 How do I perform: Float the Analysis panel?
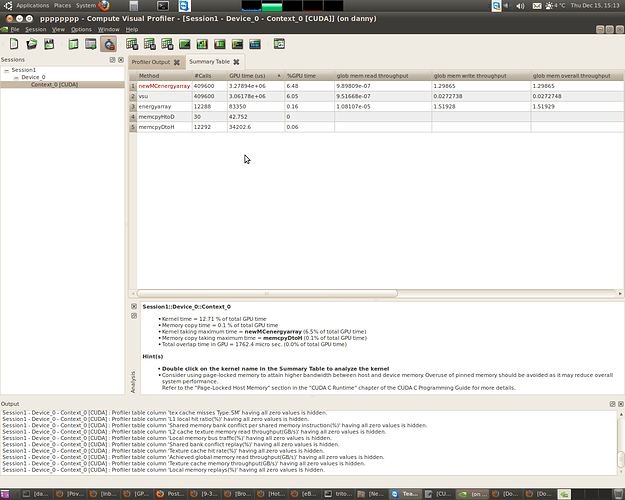tap(134, 316)
